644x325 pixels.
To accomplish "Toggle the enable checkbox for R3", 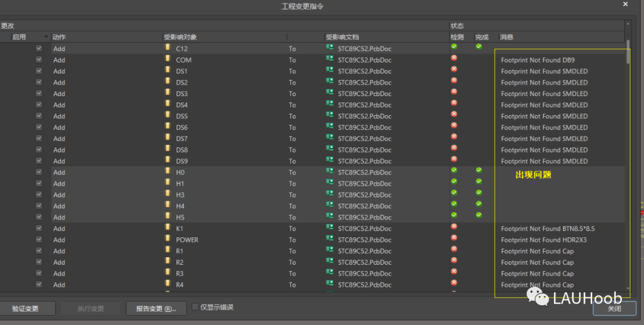I will [x=39, y=273].
